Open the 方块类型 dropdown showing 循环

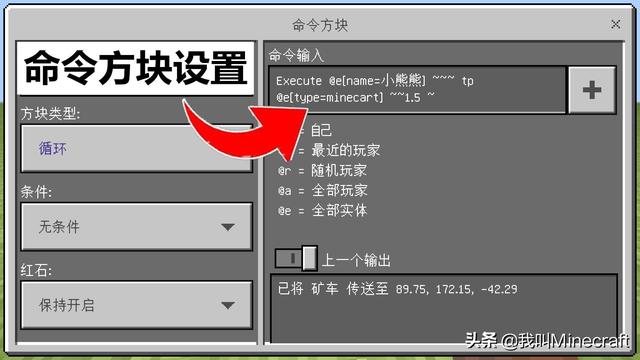pyautogui.click(x=136, y=148)
